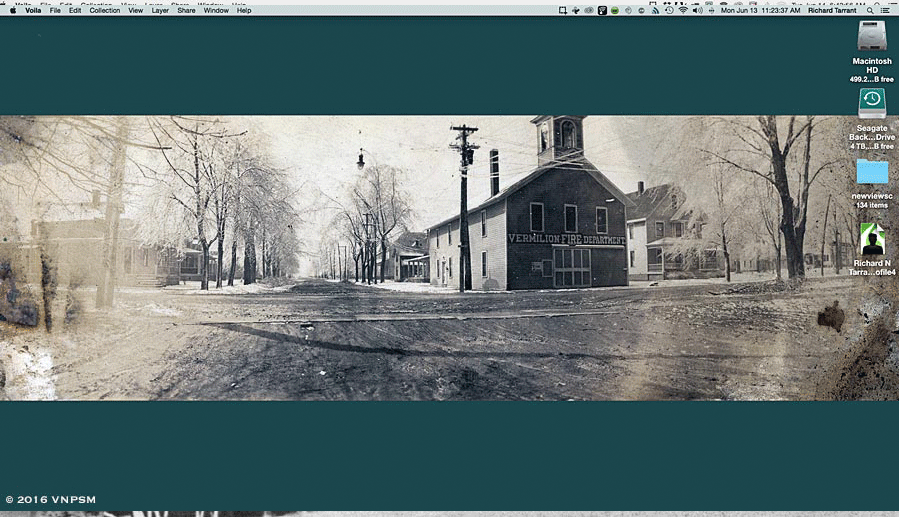Click the Macintosh HD label text
Viewport: 899px width, 517px height.
872,65
